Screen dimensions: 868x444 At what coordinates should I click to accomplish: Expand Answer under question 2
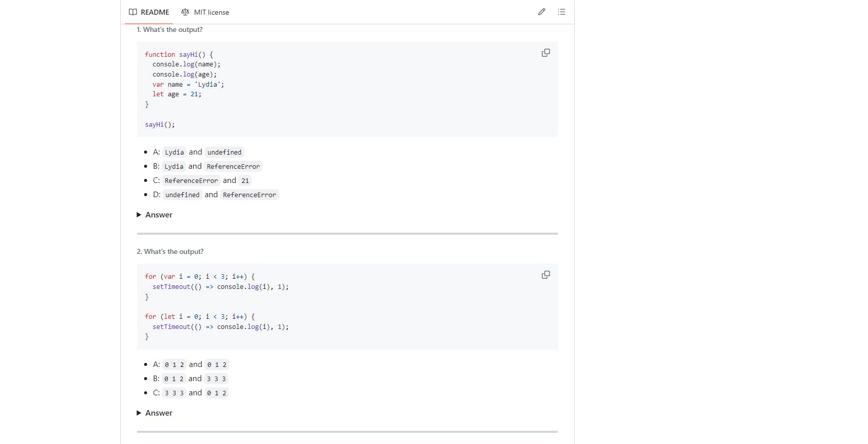coord(155,413)
